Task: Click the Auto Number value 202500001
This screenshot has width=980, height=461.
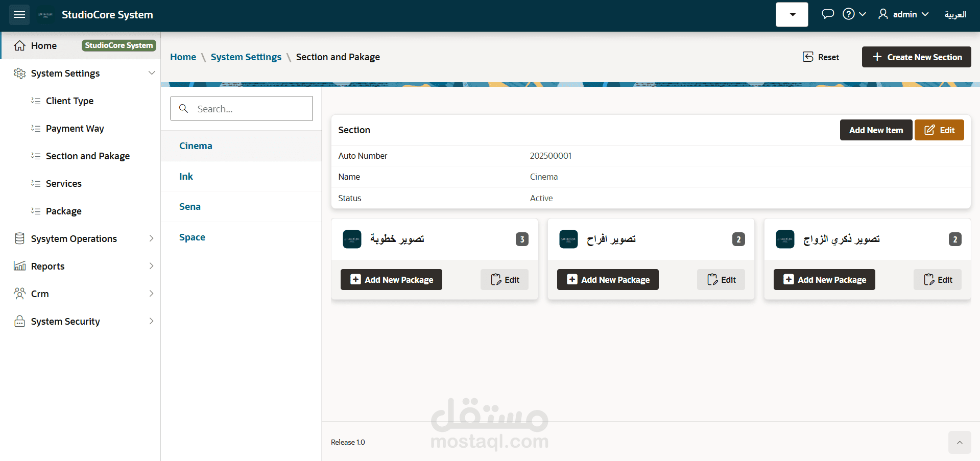Action: tap(551, 156)
